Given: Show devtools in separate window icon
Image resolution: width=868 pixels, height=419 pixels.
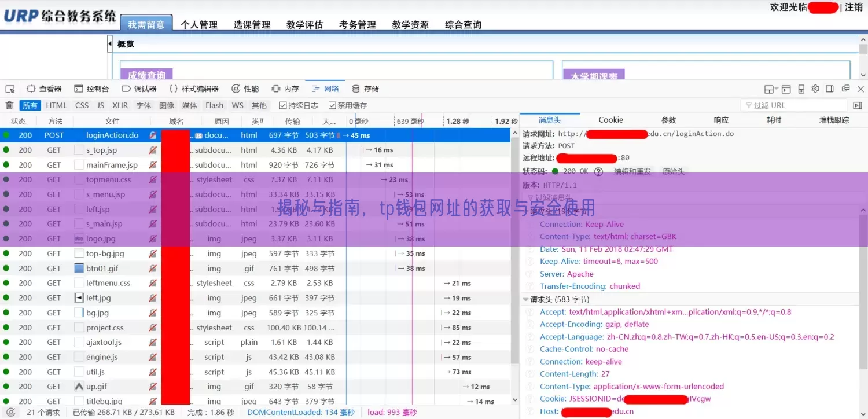Looking at the screenshot, I should point(845,89).
